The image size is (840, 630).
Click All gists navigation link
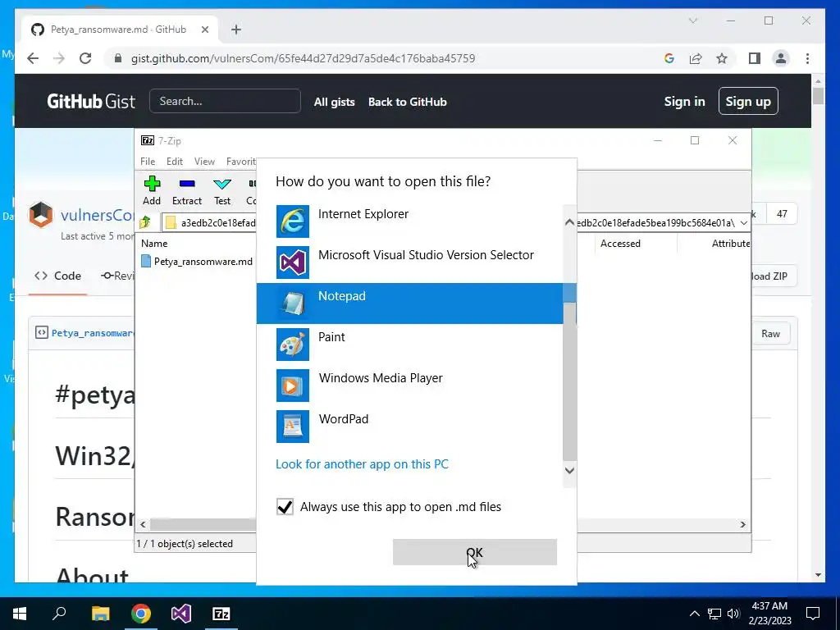click(335, 102)
